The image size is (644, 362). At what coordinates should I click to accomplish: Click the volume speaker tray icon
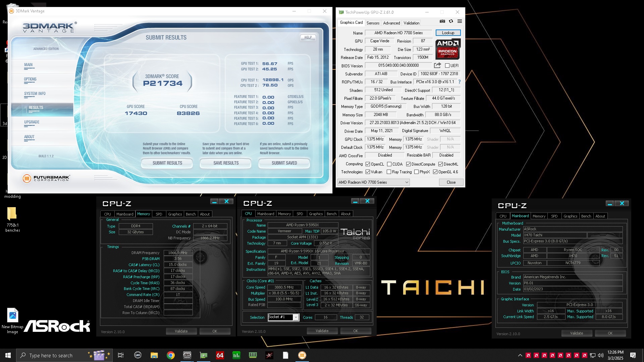point(600,355)
